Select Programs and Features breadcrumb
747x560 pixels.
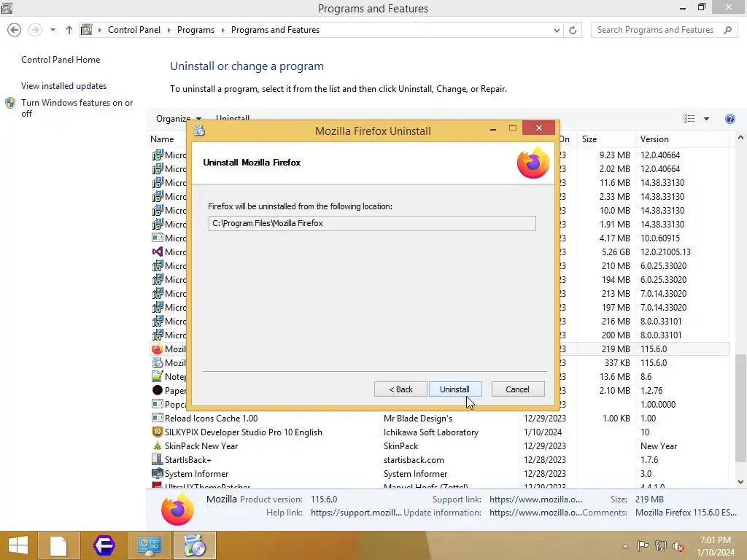pos(275,30)
